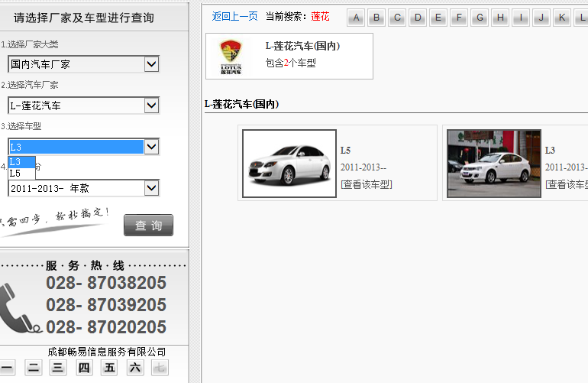Open the white L5 car thumbnail
This screenshot has height=383, width=588.
[x=289, y=164]
